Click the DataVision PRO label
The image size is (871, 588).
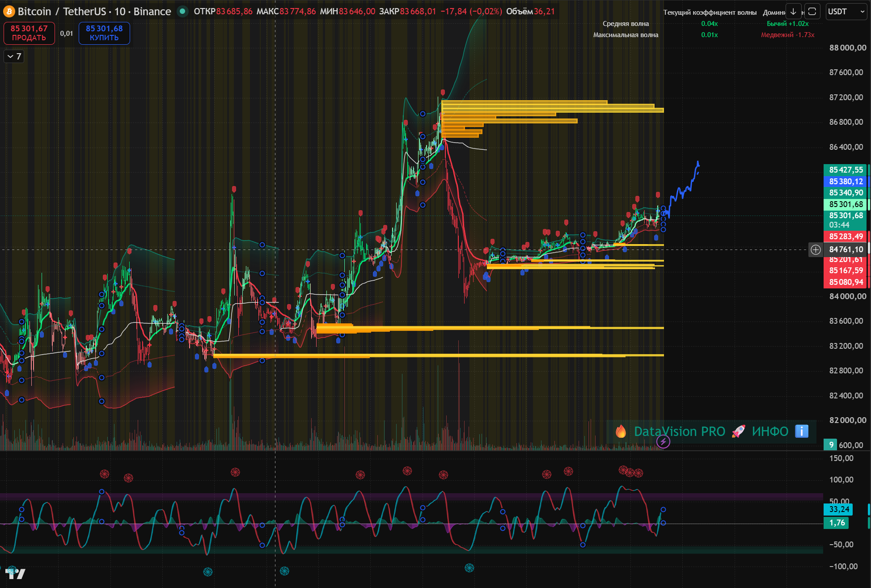click(x=680, y=431)
